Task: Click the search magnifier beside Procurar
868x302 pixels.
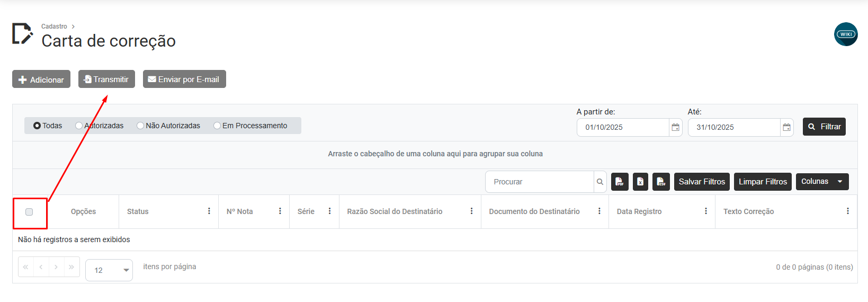Action: click(600, 182)
